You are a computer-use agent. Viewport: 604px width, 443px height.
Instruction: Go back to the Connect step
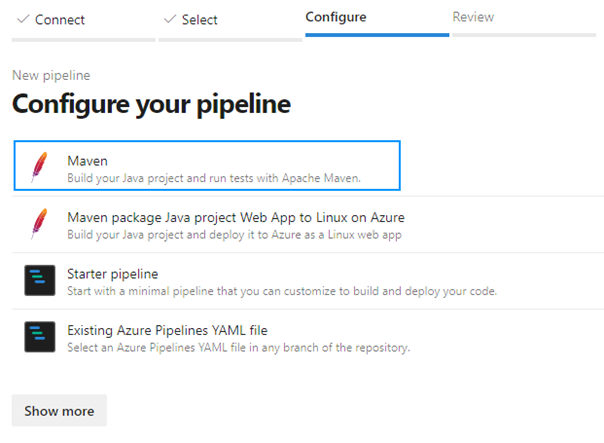pyautogui.click(x=60, y=20)
